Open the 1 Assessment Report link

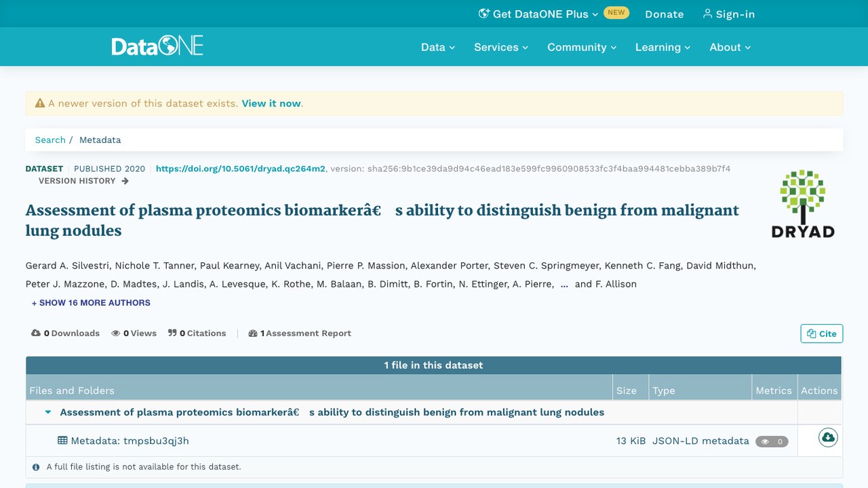pyautogui.click(x=300, y=333)
